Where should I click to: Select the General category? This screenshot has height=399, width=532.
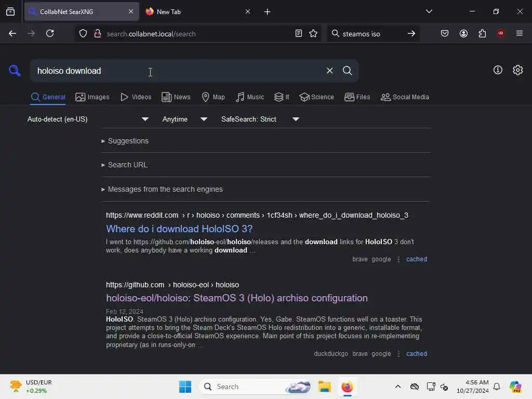pos(48,97)
